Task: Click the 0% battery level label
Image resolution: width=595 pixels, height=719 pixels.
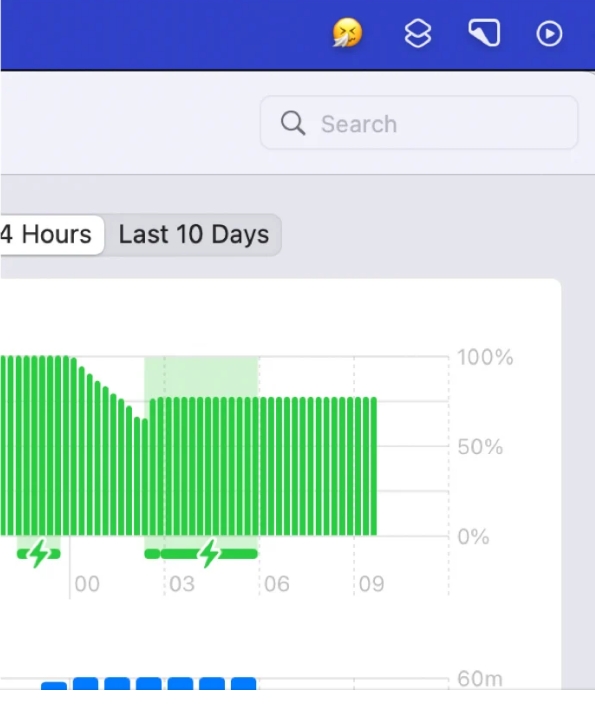Action: pyautogui.click(x=474, y=536)
